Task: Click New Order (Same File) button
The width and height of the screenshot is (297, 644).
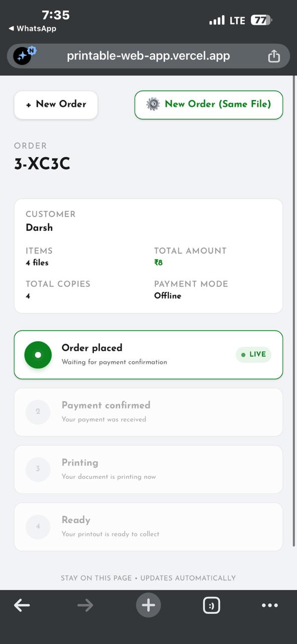Action: 209,105
